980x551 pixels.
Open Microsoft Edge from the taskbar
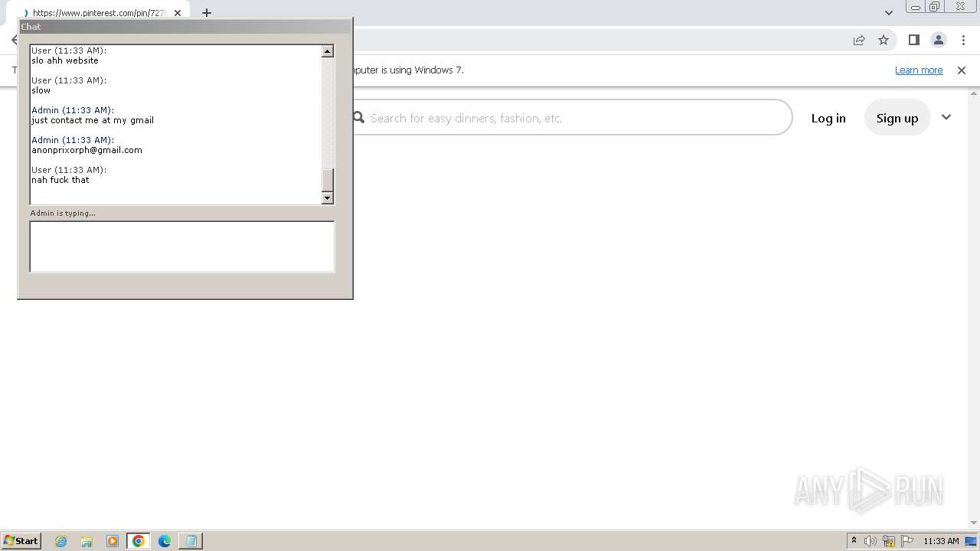[x=165, y=541]
